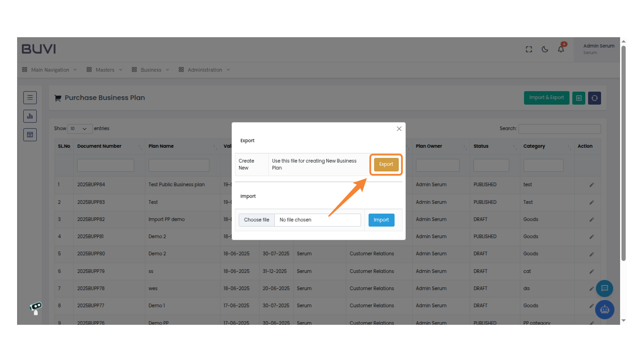Select the table layout sidebar icon
The width and height of the screenshot is (644, 362).
point(30,135)
